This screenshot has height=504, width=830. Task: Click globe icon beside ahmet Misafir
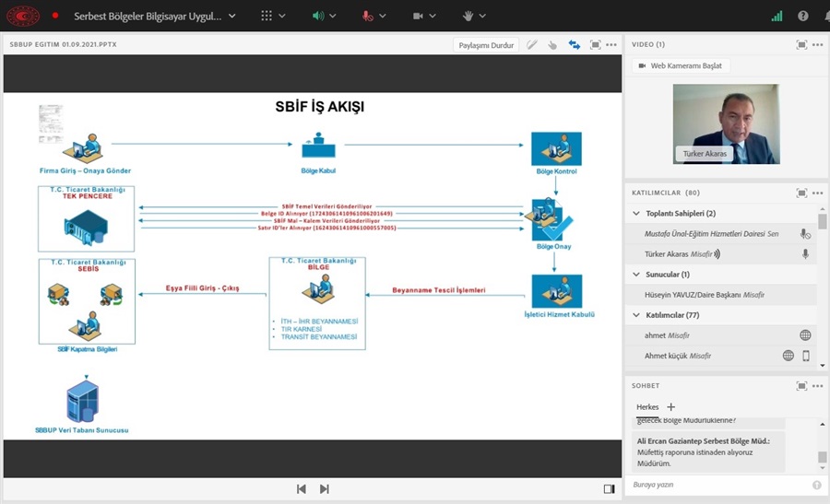pos(805,334)
